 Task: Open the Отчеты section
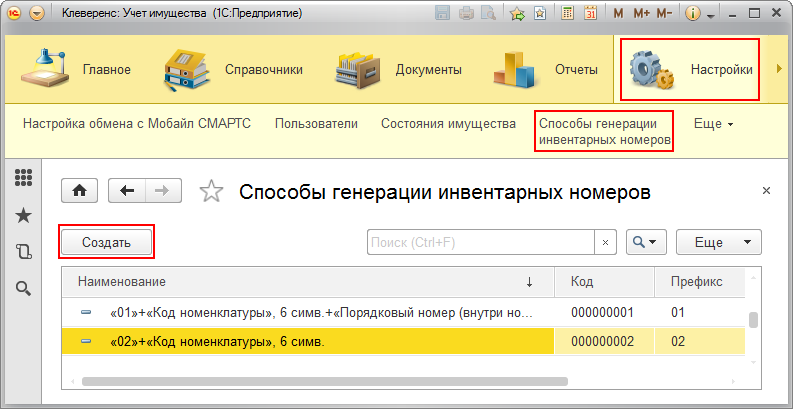tap(545, 69)
